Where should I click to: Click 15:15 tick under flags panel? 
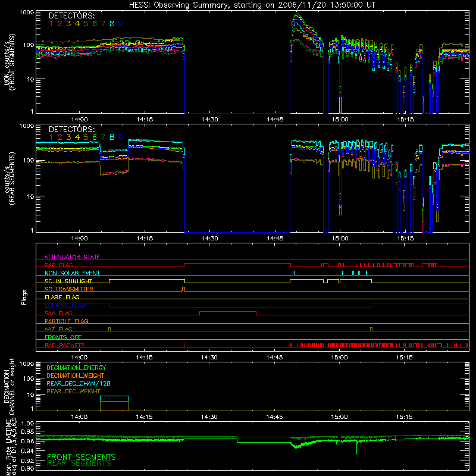405,358
